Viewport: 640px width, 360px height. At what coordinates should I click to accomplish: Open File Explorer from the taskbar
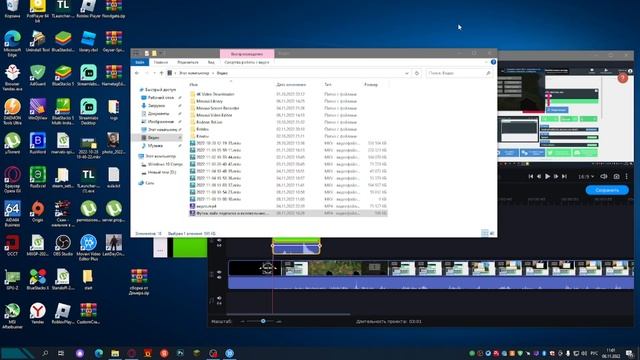click(115, 353)
